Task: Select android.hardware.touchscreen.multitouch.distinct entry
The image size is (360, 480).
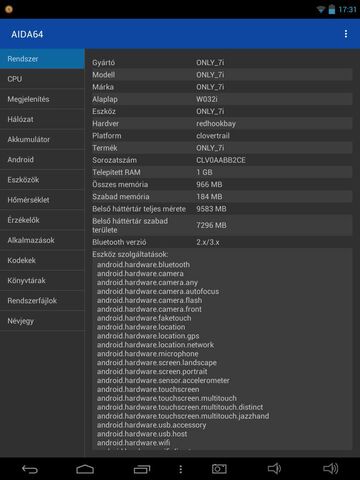Action: [180, 407]
